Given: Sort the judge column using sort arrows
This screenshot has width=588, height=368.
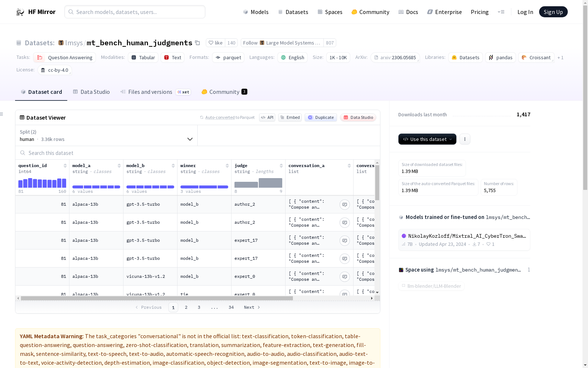Looking at the screenshot, I should (x=281, y=166).
